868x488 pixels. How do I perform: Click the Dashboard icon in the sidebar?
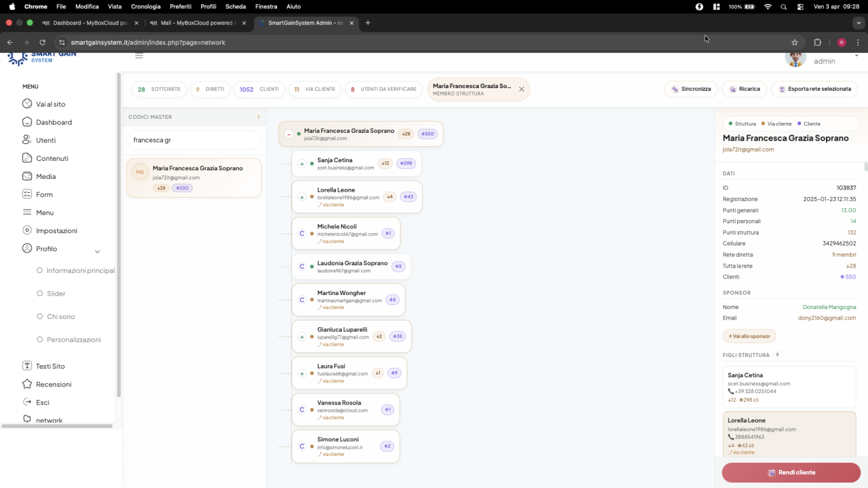pos(27,122)
